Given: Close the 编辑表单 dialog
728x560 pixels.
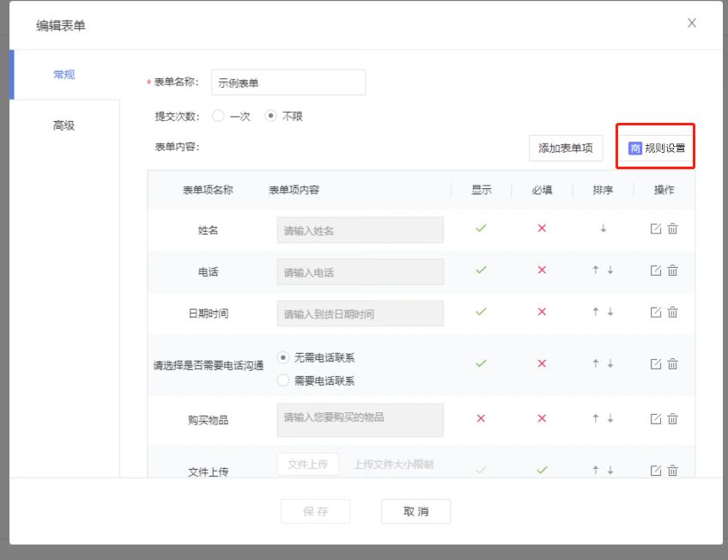Looking at the screenshot, I should (692, 22).
